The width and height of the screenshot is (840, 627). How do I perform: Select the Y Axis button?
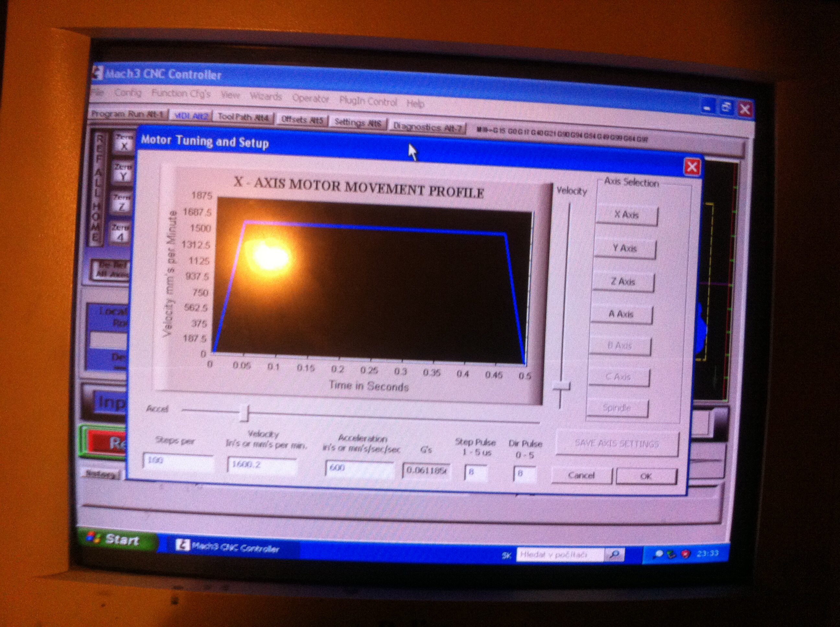625,249
